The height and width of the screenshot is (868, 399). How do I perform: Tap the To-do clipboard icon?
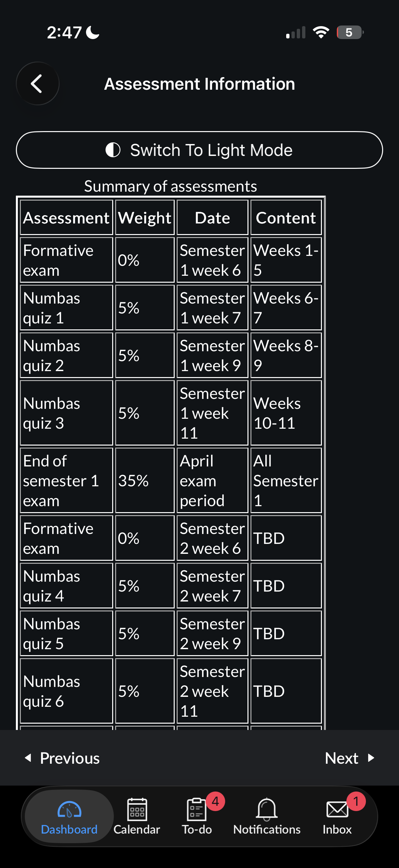point(197,809)
